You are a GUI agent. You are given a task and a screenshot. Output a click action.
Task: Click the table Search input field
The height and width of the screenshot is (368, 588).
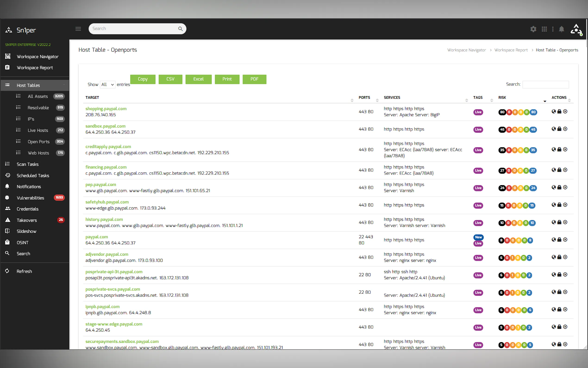pyautogui.click(x=545, y=84)
